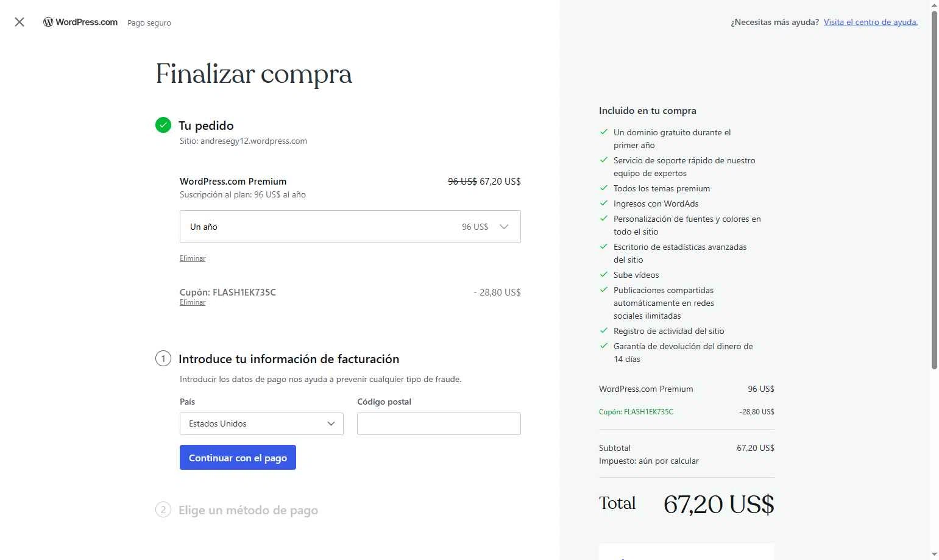
Task: Click checkmark next to Sube vídeos
Action: pyautogui.click(x=604, y=275)
